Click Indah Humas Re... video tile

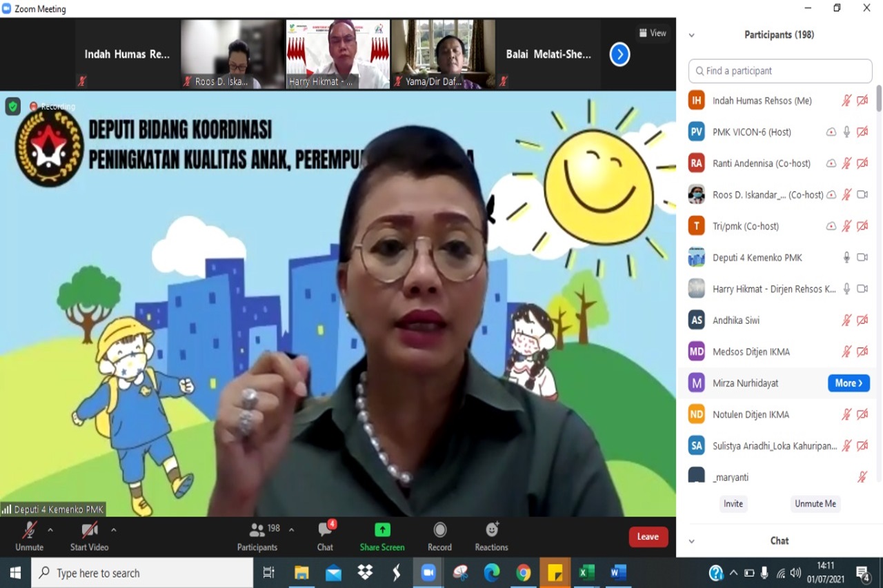tap(128, 54)
